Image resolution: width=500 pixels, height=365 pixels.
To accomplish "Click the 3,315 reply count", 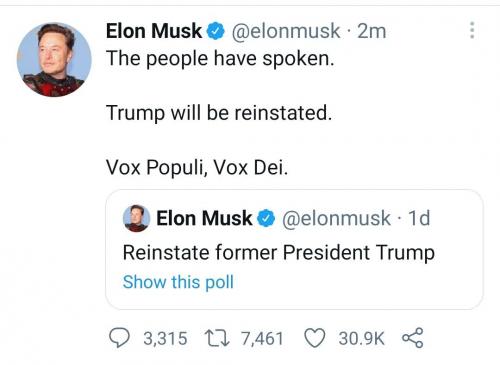I will [165, 338].
